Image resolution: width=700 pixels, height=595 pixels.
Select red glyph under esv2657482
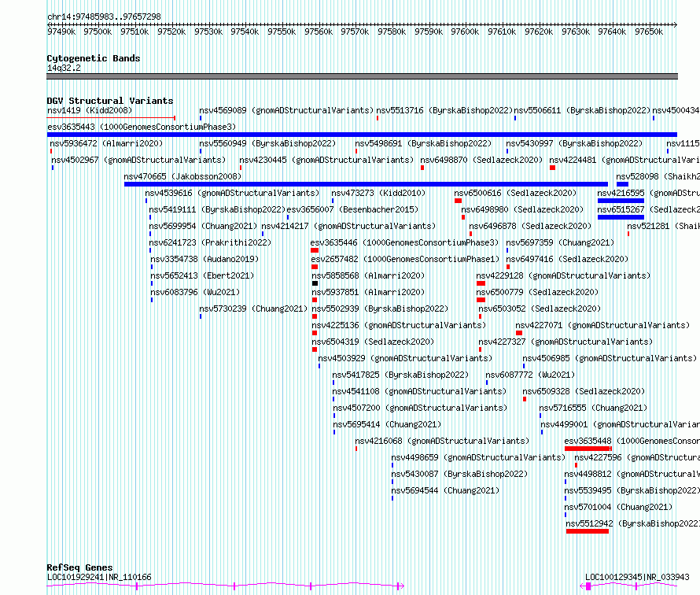click(x=315, y=267)
